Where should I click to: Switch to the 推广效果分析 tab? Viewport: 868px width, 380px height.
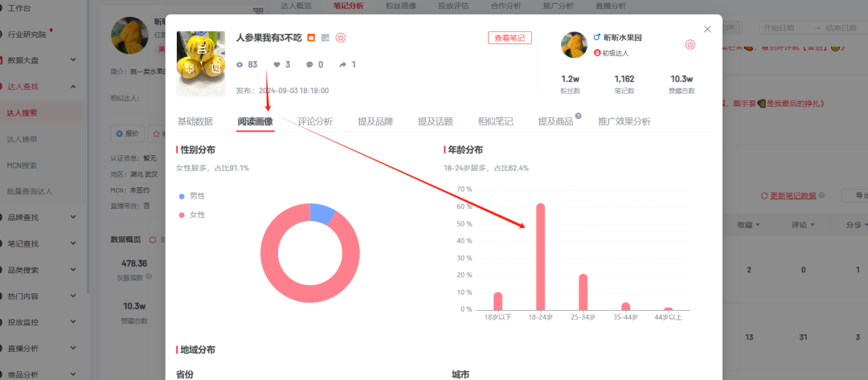624,121
